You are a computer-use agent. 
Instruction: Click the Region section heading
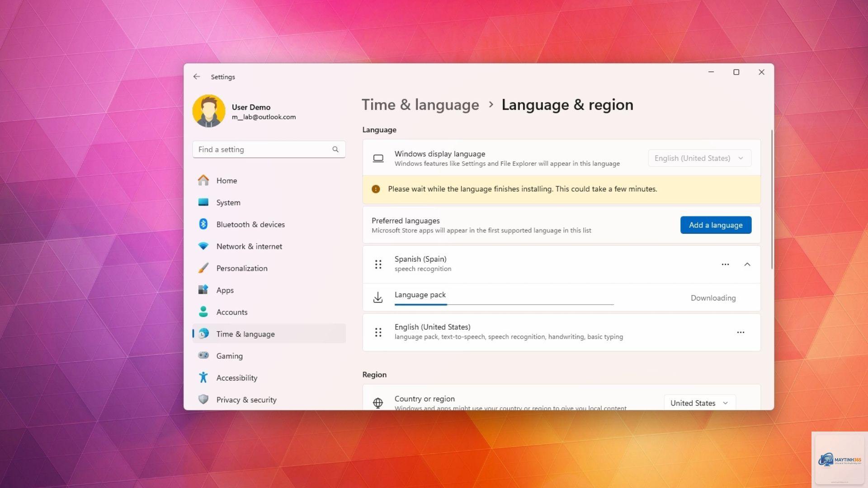coord(374,375)
